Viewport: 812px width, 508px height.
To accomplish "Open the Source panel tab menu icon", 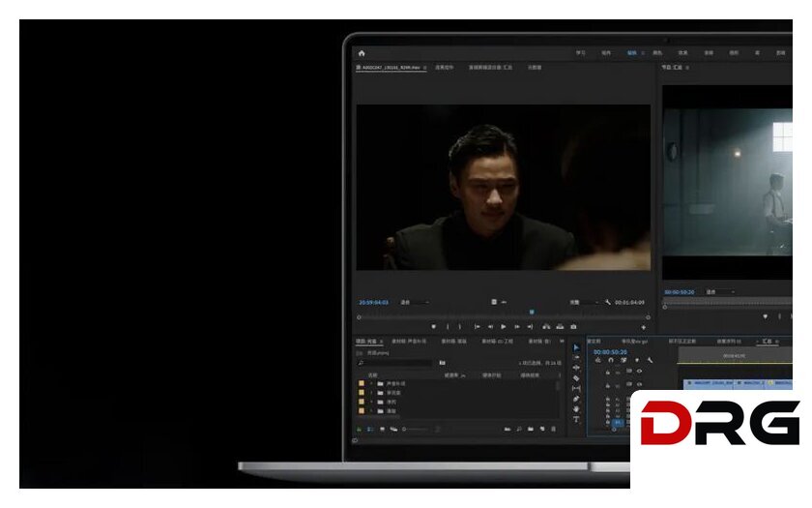I will pos(425,68).
